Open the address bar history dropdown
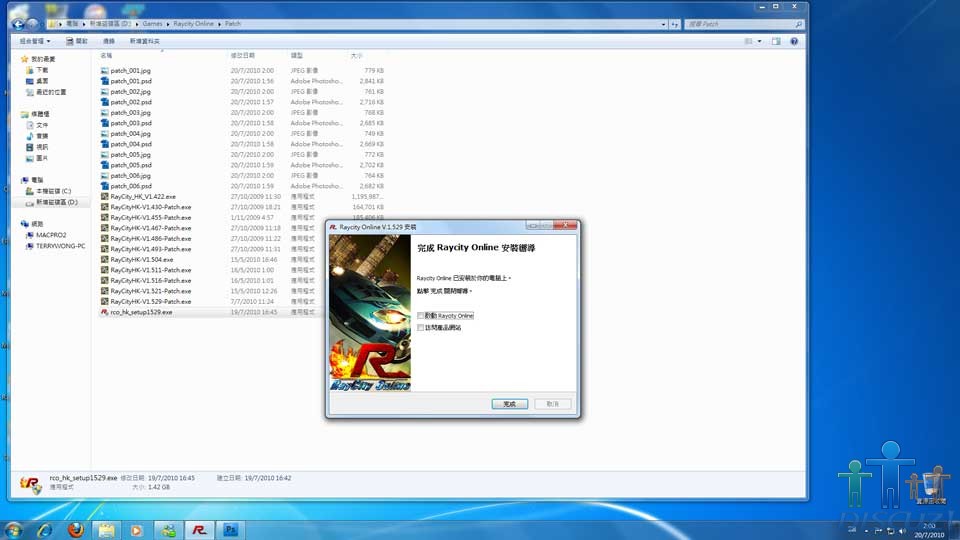960x540 pixels. click(x=664, y=24)
